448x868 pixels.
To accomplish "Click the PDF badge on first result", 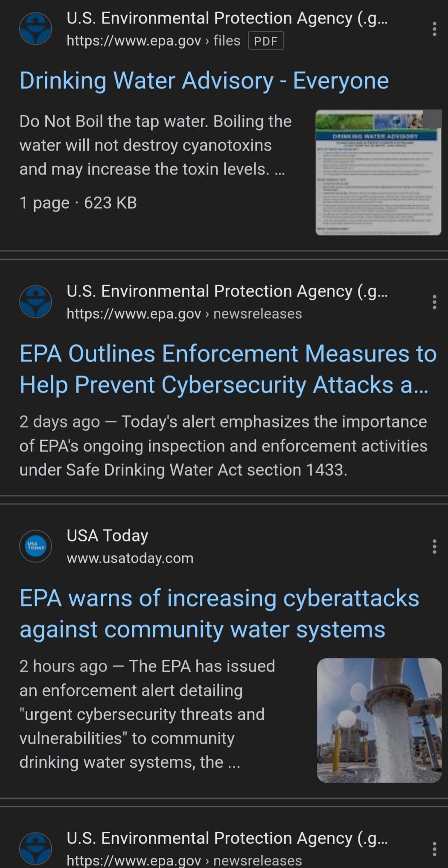I will 265,41.
